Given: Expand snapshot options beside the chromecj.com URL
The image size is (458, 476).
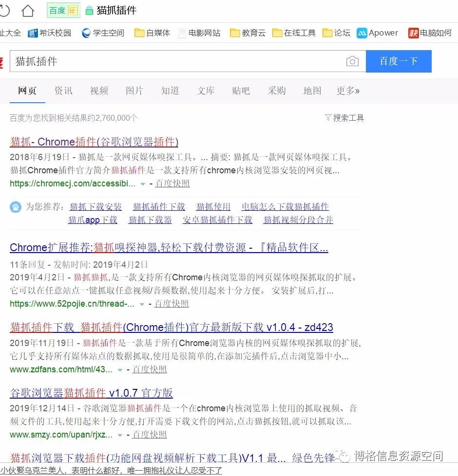Looking at the screenshot, I should [x=143, y=184].
